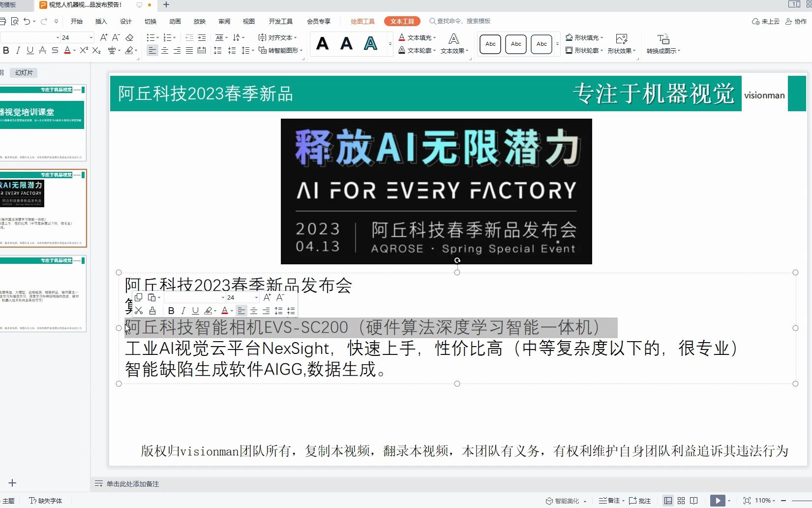Image resolution: width=812 pixels, height=508 pixels.
Task: Pick mini toolbar font color A
Action: (x=225, y=311)
